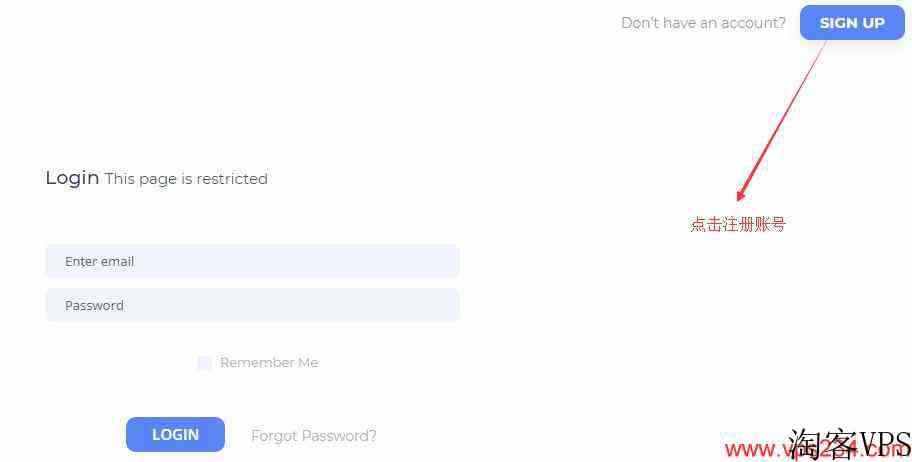Click the Login heading text
Image resolution: width=912 pixels, height=462 pixels.
coord(72,177)
